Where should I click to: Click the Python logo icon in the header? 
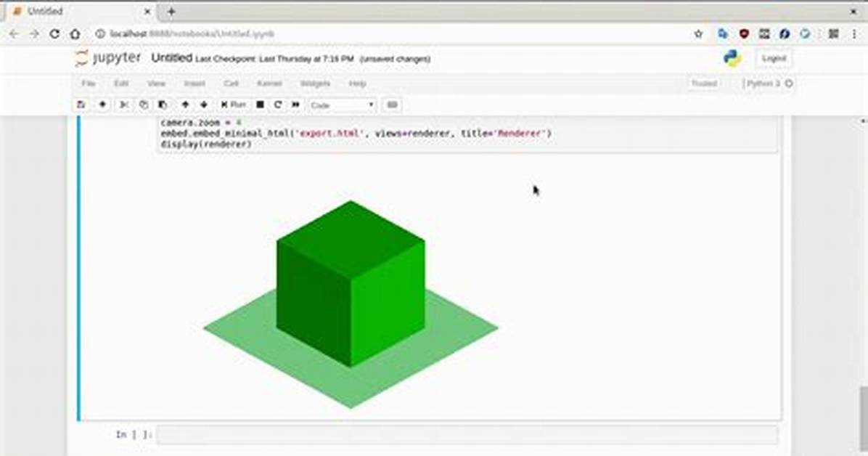click(732, 58)
